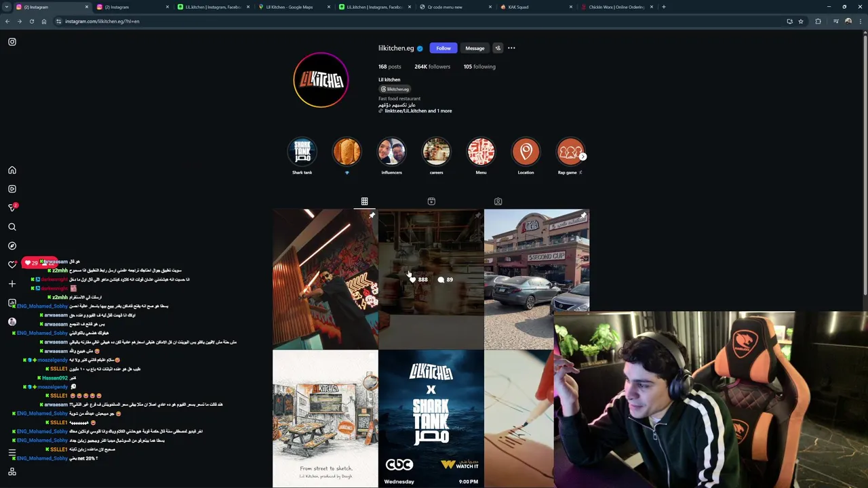The width and height of the screenshot is (868, 488).
Task: Switch to the 'Chickin Worx' browser tab
Action: point(616,7)
